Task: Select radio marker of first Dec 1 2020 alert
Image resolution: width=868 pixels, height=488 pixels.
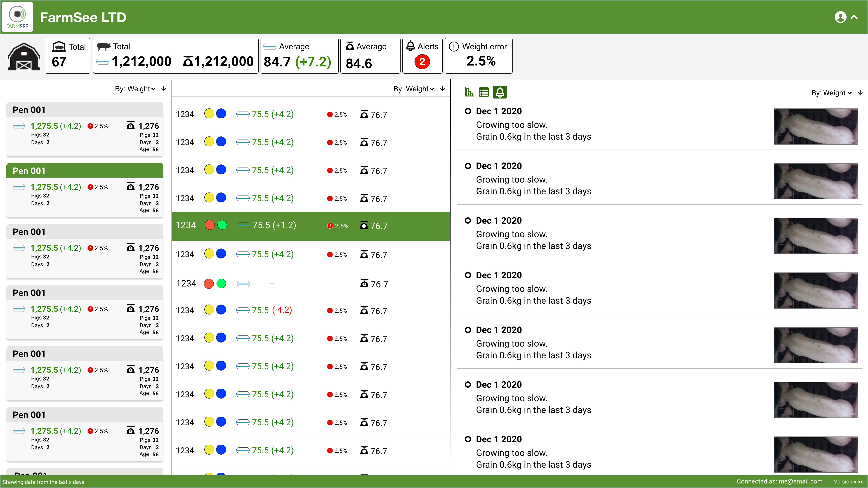Action: click(468, 111)
